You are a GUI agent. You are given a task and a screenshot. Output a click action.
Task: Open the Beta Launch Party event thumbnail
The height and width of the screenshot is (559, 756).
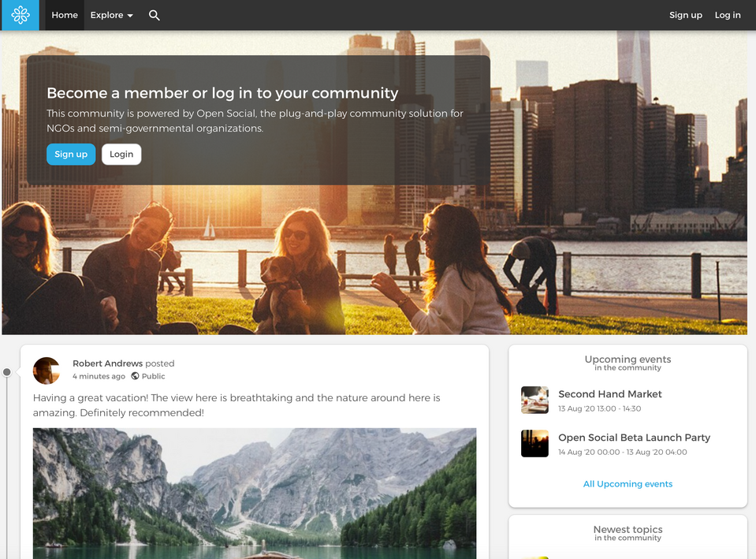click(x=534, y=443)
